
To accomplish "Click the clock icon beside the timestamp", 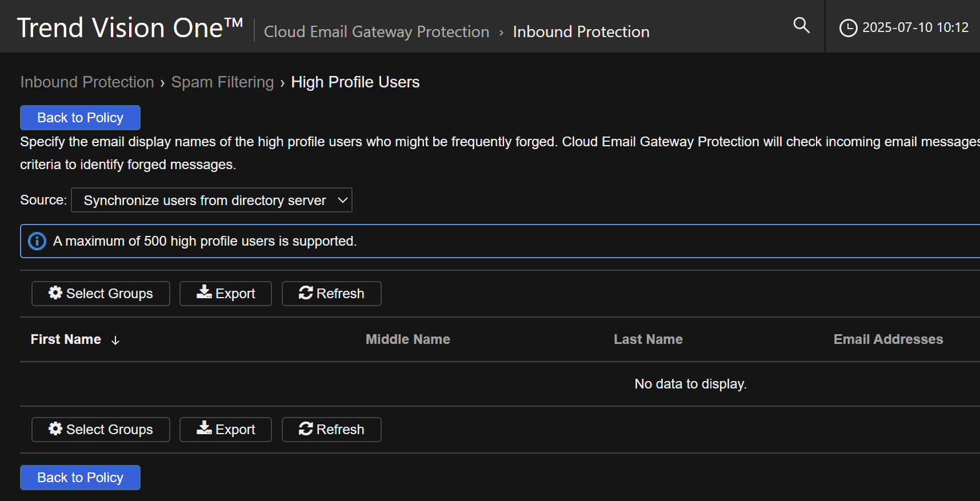I will [x=848, y=27].
